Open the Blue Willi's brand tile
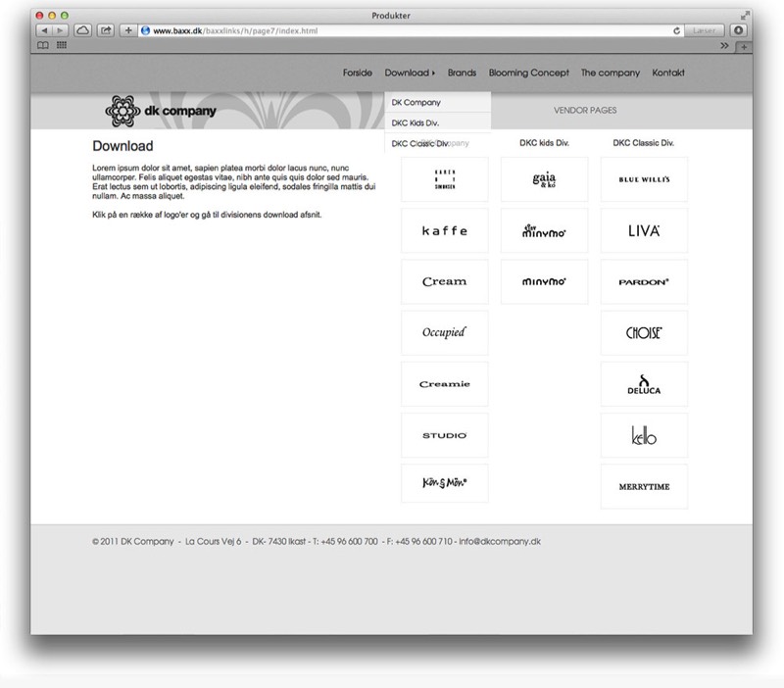The width and height of the screenshot is (784, 688). (x=644, y=179)
